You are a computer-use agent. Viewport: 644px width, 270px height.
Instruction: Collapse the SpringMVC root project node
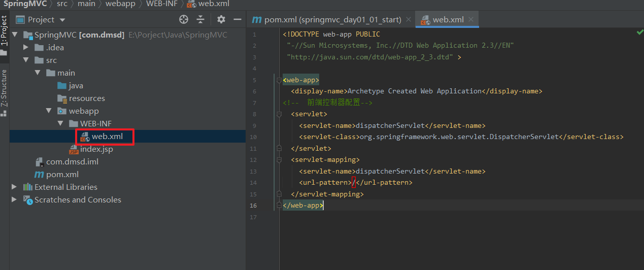point(15,35)
